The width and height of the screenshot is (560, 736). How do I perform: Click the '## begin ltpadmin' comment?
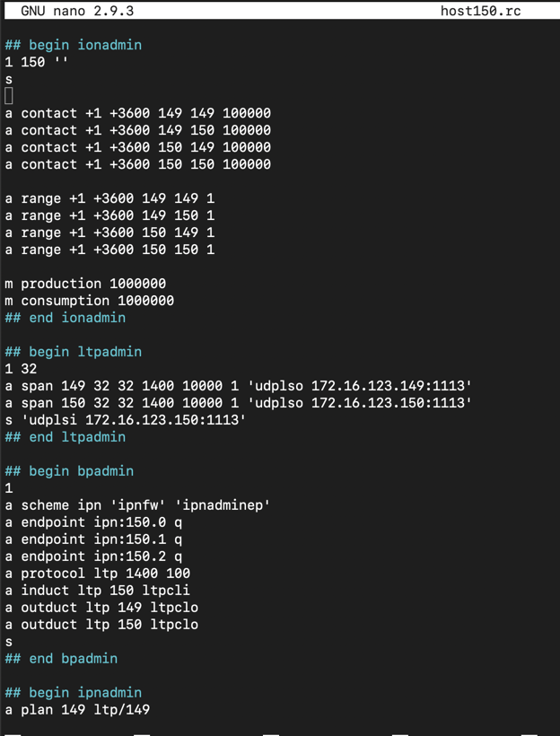74,352
